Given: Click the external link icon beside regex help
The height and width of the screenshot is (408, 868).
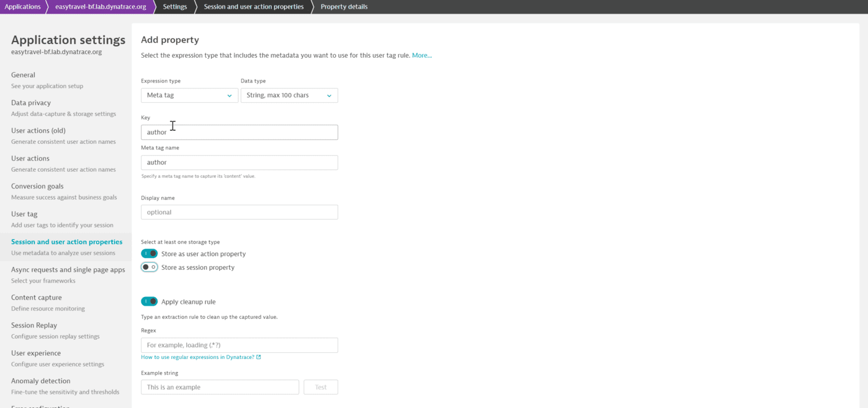Looking at the screenshot, I should [259, 357].
